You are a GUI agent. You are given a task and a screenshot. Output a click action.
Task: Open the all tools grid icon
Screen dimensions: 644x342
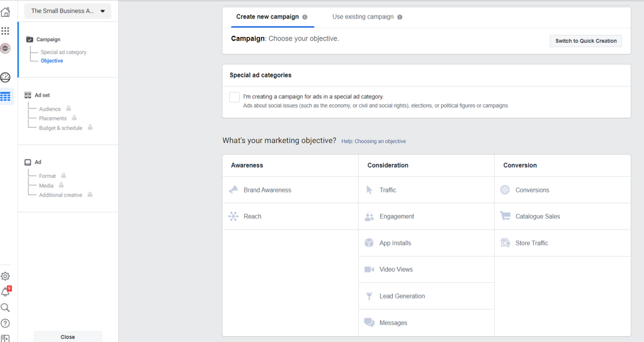point(5,31)
